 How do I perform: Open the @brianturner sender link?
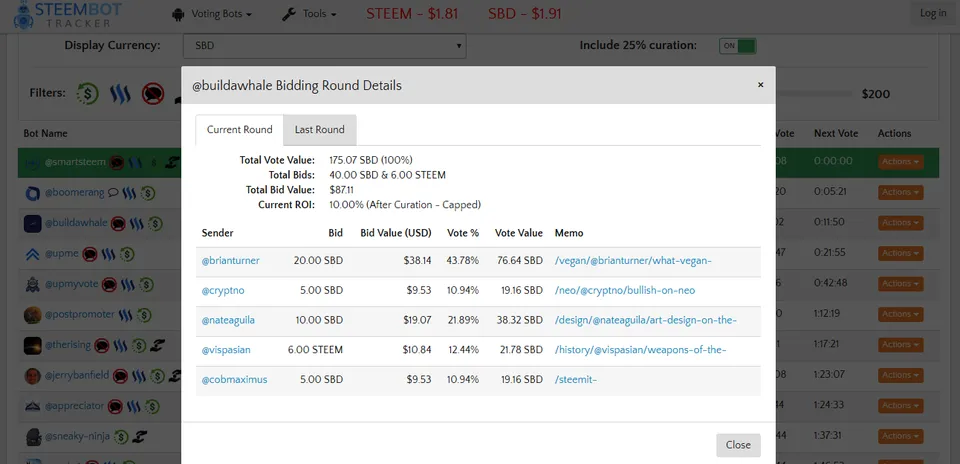tap(231, 261)
